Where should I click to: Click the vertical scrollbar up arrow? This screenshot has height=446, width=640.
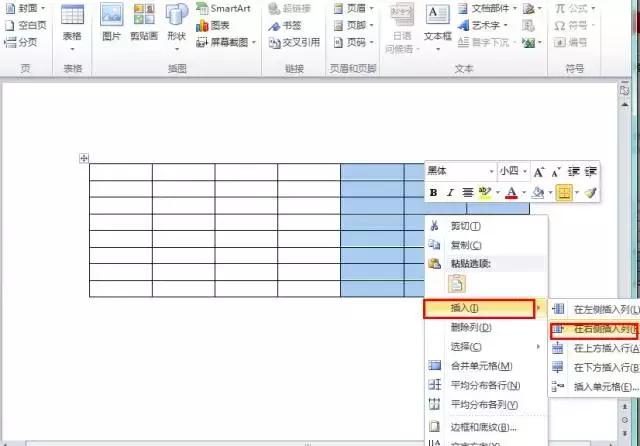625,104
